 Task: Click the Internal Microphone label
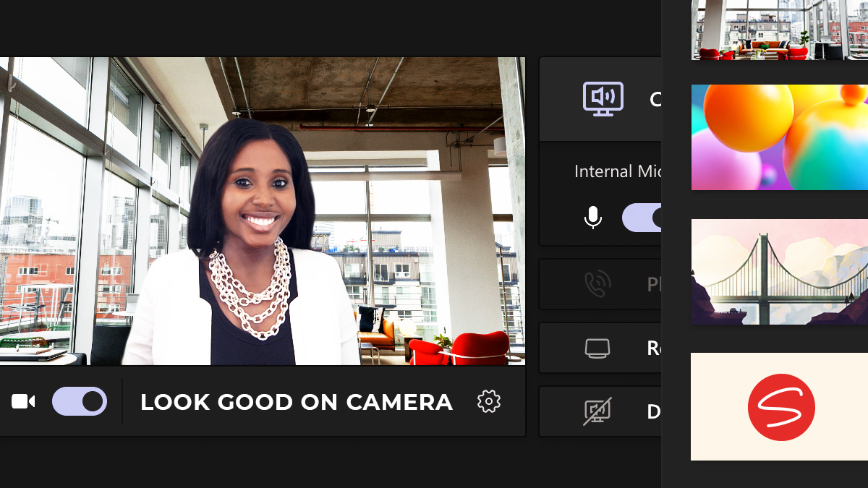click(618, 171)
